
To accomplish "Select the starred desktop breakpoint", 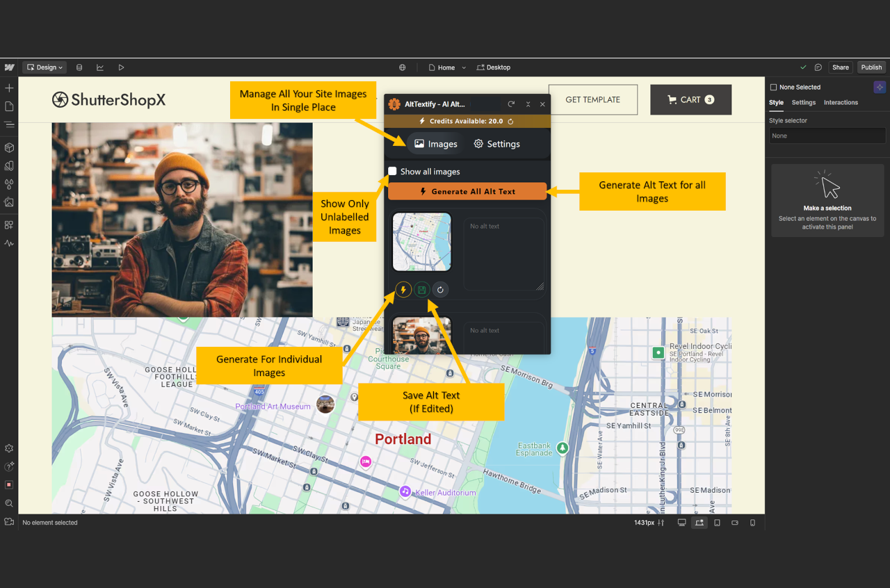I will (x=699, y=523).
